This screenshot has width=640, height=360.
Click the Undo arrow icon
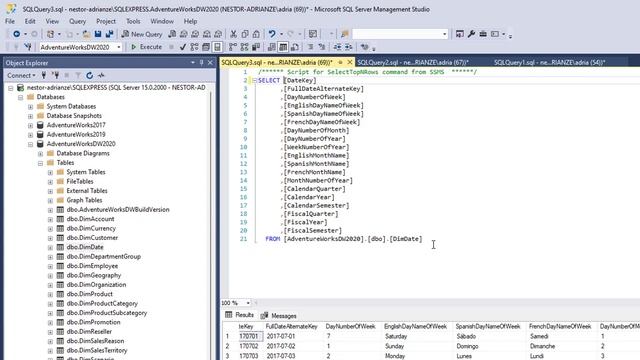(x=272, y=34)
